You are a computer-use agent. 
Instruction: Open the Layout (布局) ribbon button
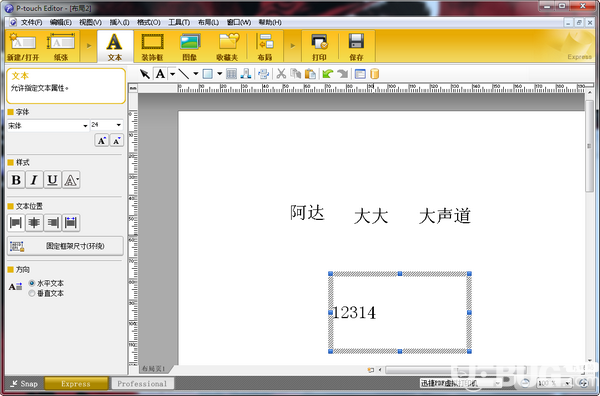tap(265, 47)
